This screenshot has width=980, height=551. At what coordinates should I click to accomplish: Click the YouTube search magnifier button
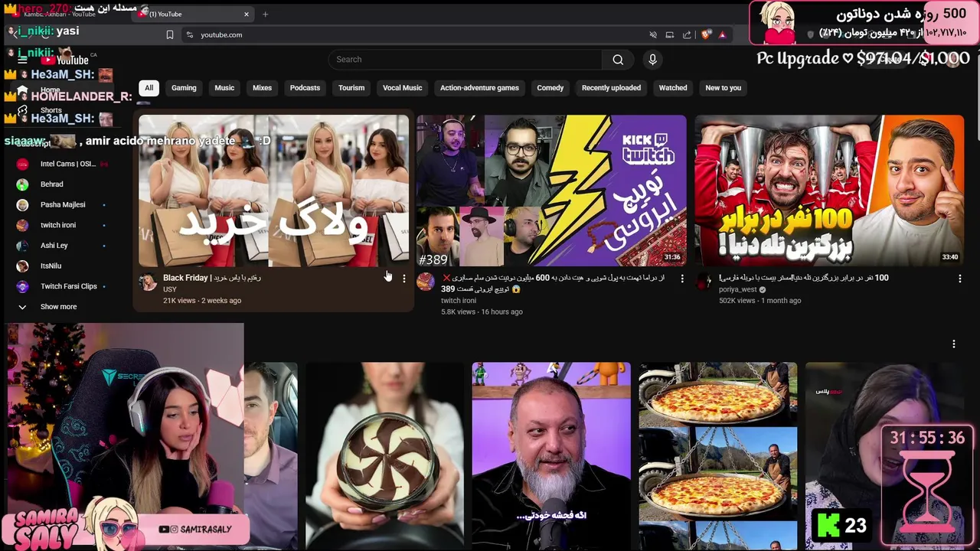(618, 60)
